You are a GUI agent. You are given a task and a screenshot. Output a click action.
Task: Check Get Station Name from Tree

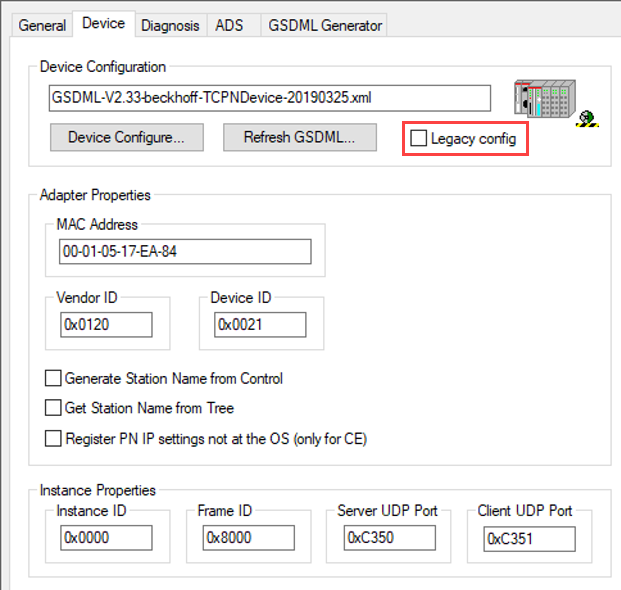click(53, 408)
